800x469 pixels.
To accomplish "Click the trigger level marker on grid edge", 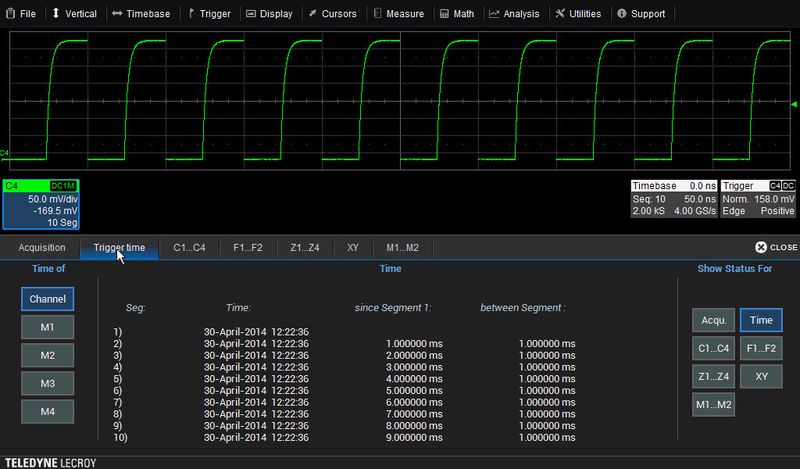I will point(794,105).
